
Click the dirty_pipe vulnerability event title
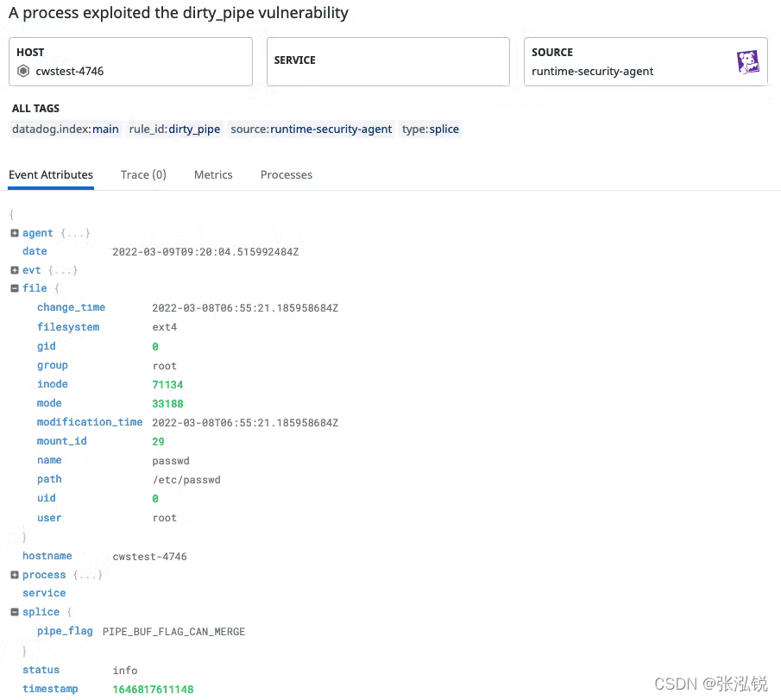[x=179, y=13]
